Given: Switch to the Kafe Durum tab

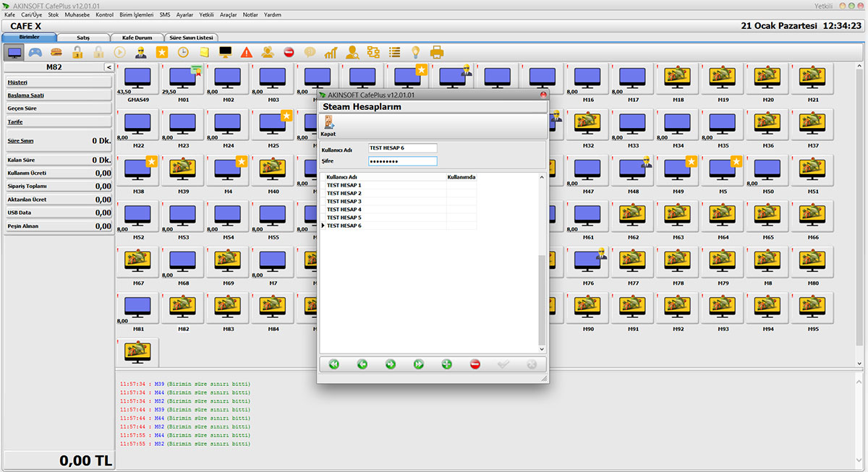Looking at the screenshot, I should click(x=137, y=37).
